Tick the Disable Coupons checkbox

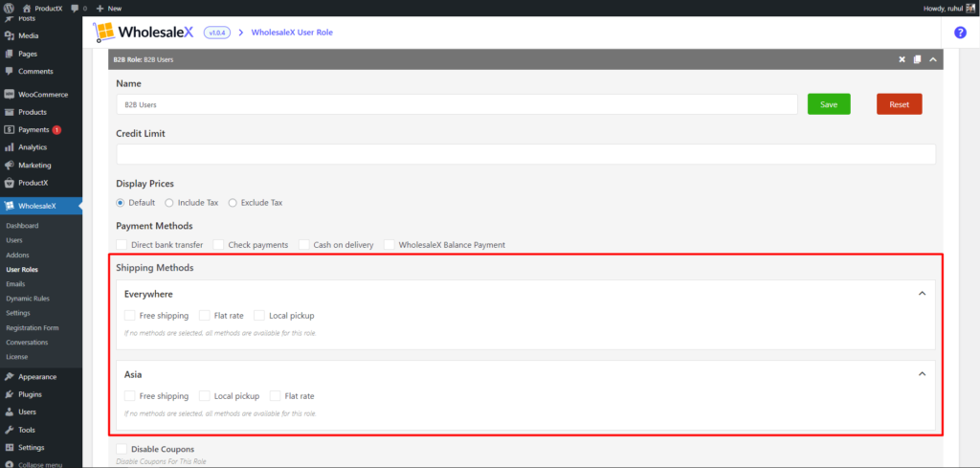point(122,449)
